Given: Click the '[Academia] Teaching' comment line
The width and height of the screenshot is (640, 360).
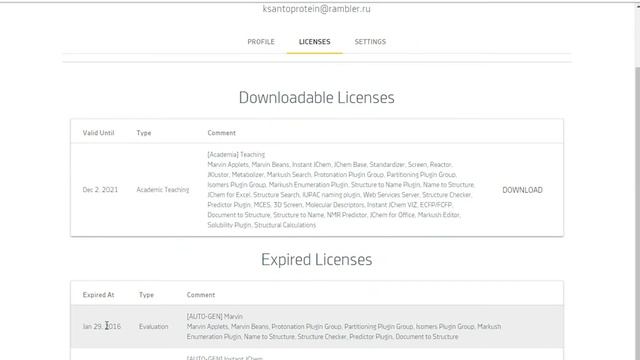Looking at the screenshot, I should click(x=236, y=154).
